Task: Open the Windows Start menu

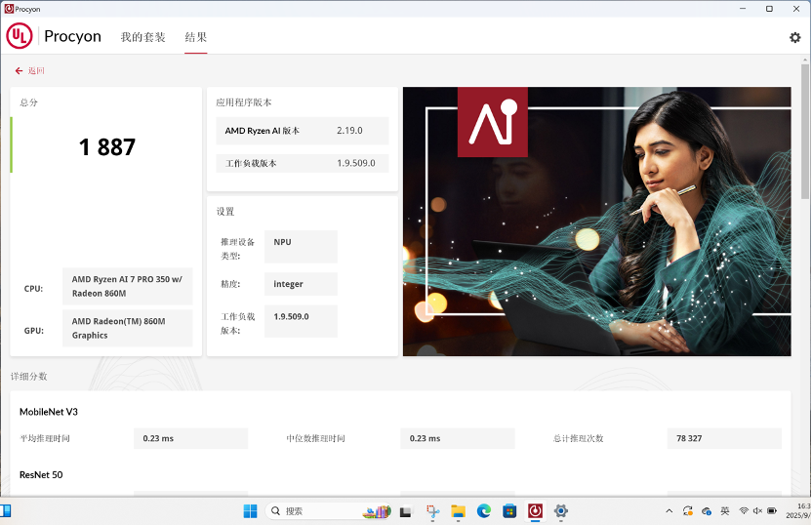Action: (x=250, y=510)
